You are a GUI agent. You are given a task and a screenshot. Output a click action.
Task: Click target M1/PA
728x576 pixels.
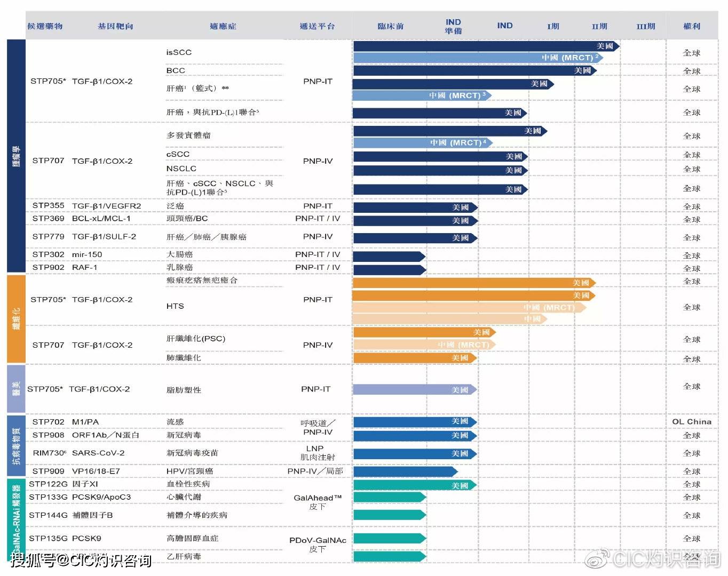click(x=85, y=422)
